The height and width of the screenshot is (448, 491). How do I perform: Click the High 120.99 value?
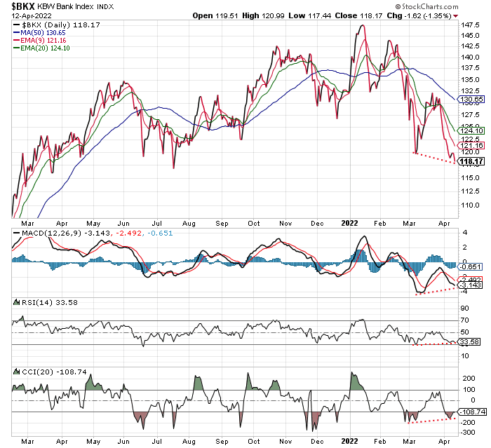[263, 15]
